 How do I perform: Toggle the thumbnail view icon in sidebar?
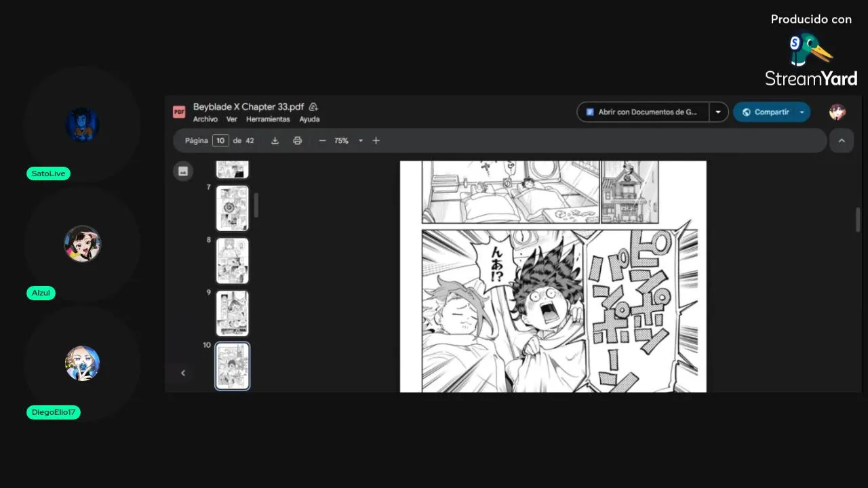click(183, 171)
